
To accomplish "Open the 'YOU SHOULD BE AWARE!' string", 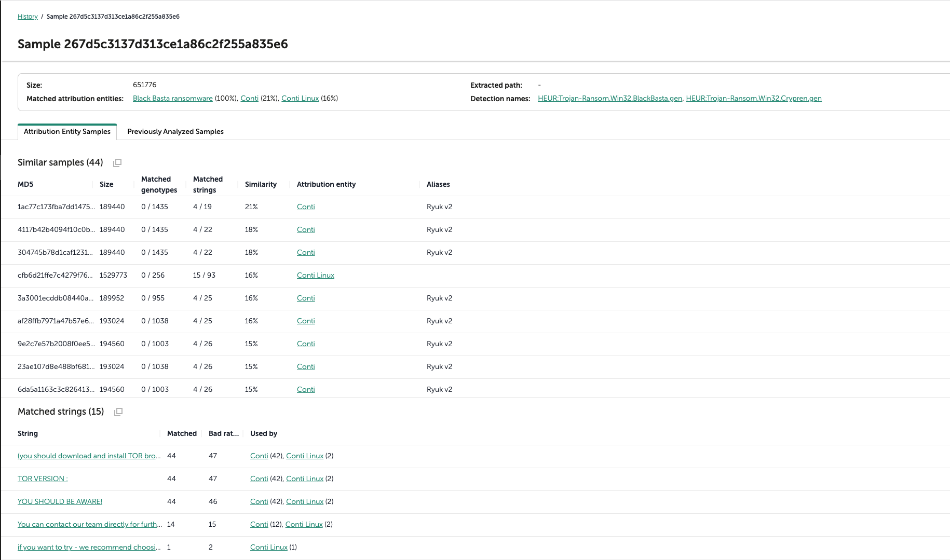I will tap(60, 502).
